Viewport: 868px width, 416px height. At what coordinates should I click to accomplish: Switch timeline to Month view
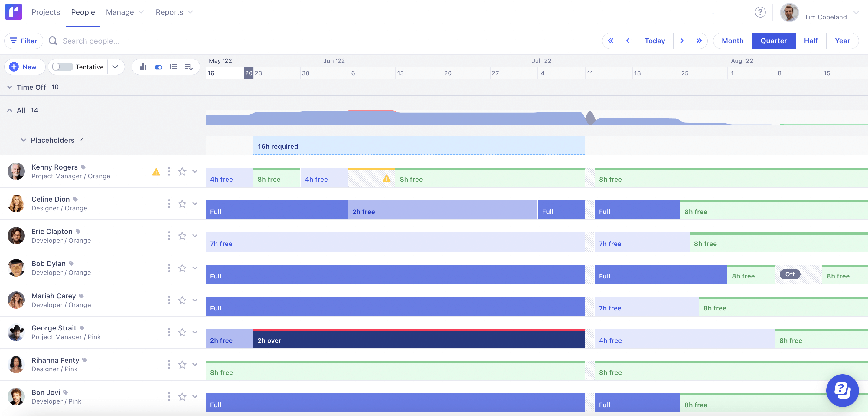[x=732, y=41]
